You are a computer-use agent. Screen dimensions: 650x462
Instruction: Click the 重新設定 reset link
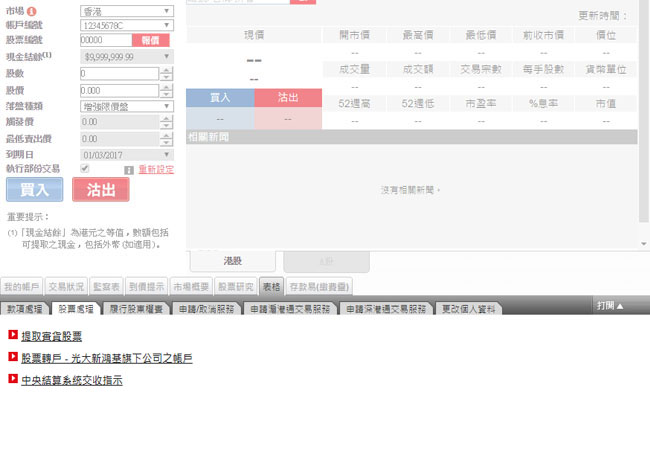pos(156,170)
